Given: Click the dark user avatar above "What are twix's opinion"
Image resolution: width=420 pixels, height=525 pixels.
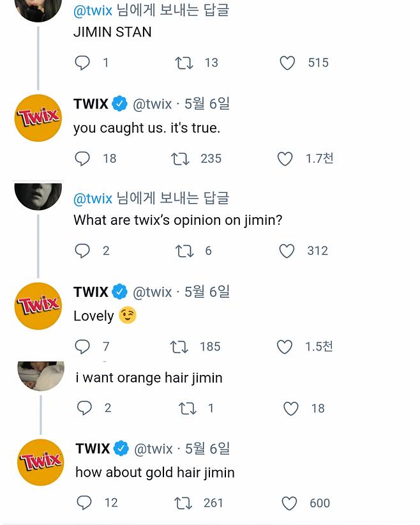Looking at the screenshot, I should 38,195.
